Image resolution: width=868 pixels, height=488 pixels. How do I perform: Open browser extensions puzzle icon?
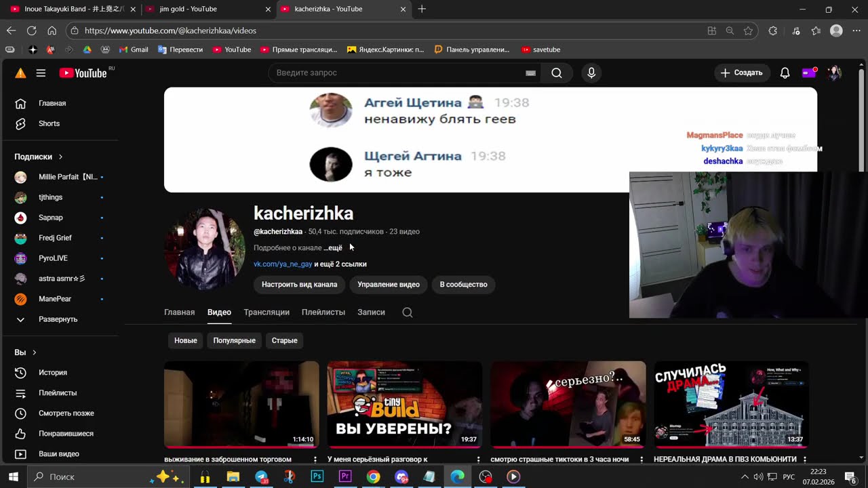click(772, 30)
